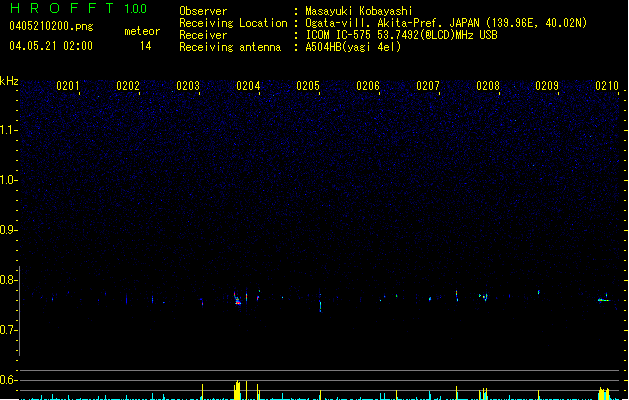Click the Receiving antenna label
Image resolution: width=629 pixels, height=400 pixels.
tap(230, 47)
